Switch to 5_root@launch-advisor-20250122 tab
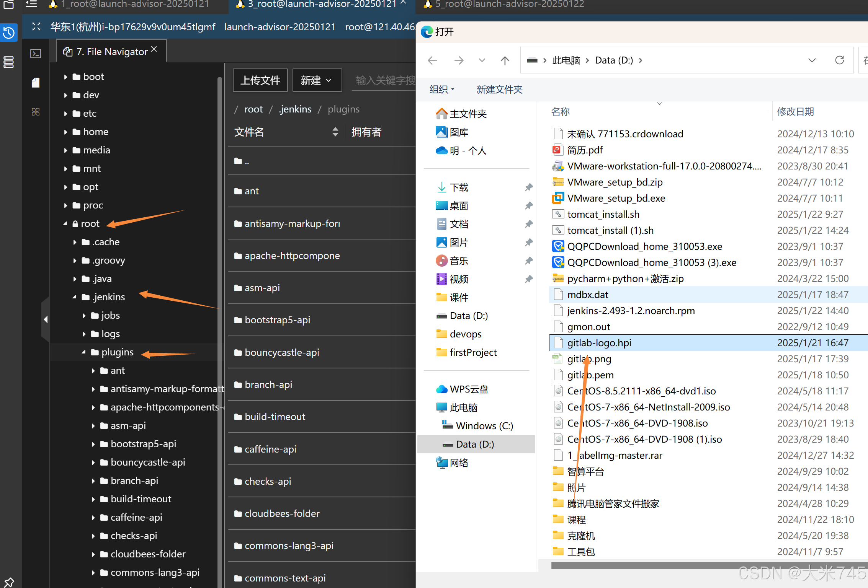The image size is (868, 588). pyautogui.click(x=509, y=5)
